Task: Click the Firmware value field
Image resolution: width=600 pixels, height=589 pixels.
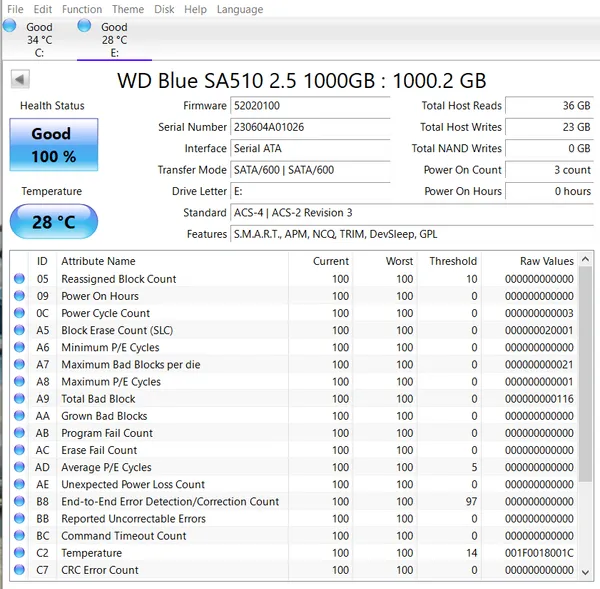Action: (x=310, y=106)
